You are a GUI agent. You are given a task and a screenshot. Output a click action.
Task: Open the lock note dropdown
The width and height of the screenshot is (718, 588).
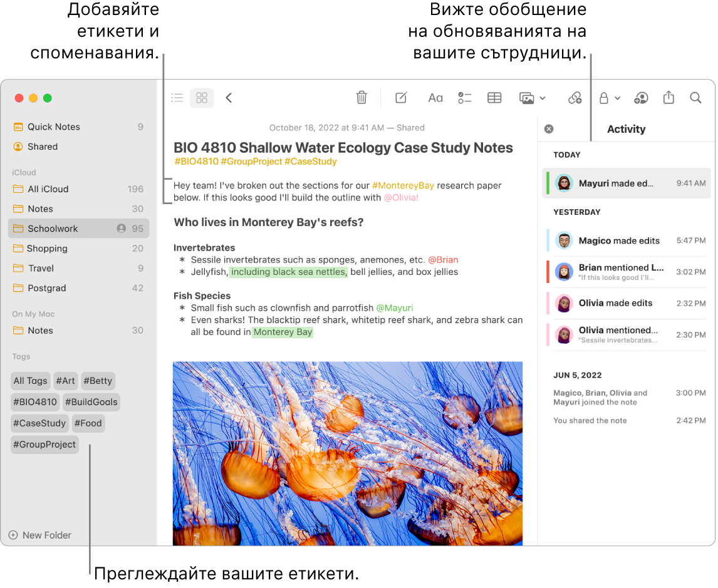(x=608, y=98)
